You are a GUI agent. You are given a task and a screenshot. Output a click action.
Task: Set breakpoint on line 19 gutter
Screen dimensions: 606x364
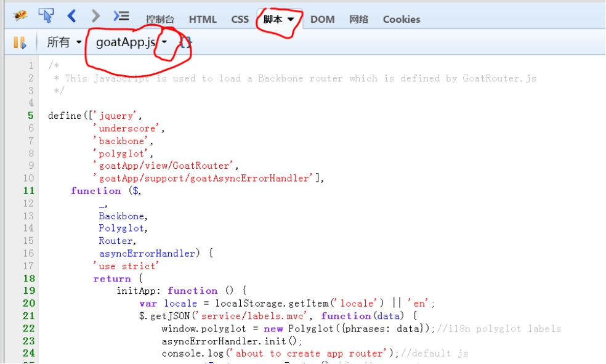[x=29, y=291]
